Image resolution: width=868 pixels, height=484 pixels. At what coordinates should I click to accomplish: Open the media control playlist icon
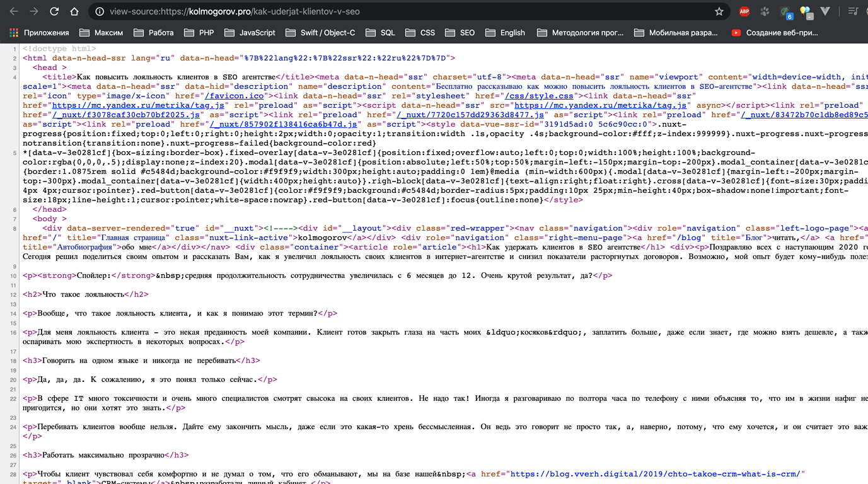tap(853, 11)
